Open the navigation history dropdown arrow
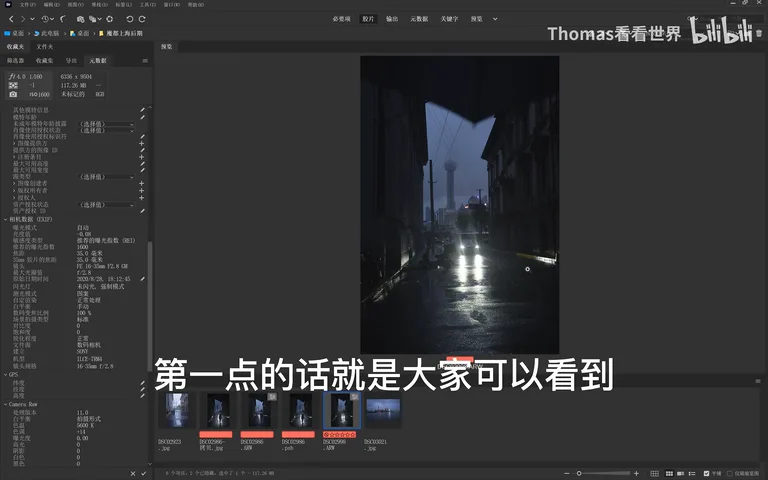 [32, 19]
